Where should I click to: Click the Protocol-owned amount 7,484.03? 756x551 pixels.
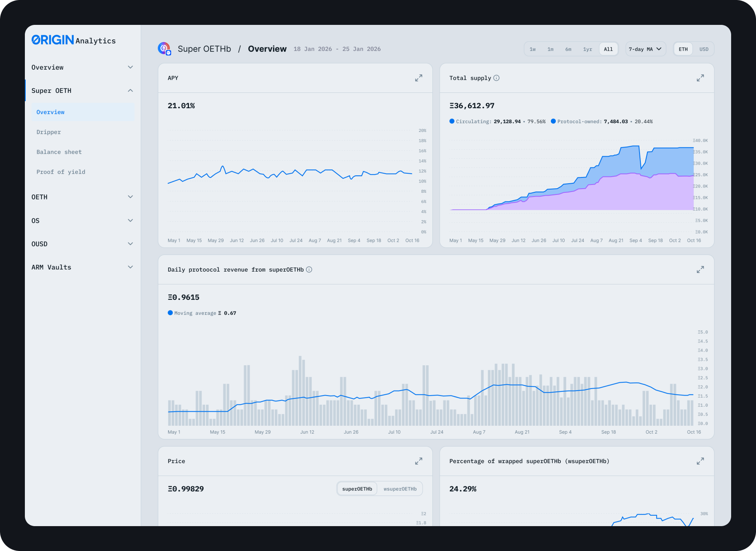point(615,121)
